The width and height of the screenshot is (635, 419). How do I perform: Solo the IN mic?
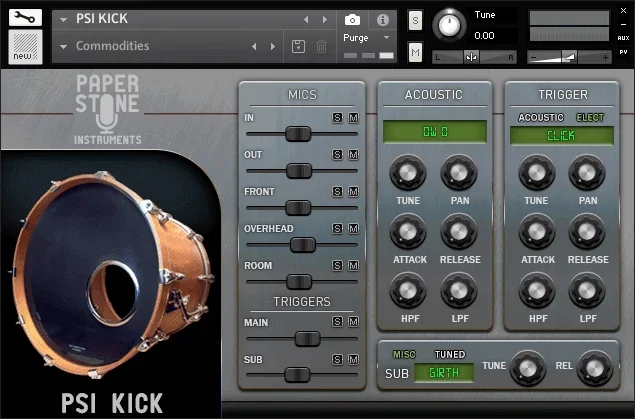point(337,118)
